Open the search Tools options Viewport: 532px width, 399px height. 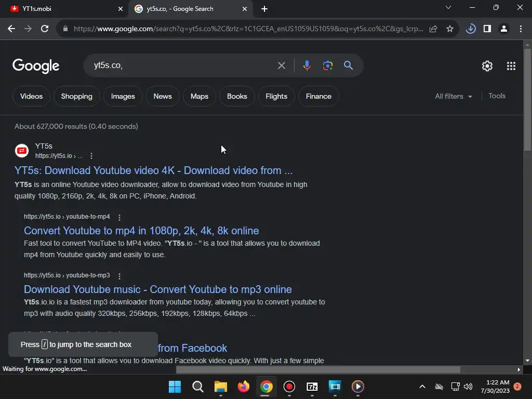click(497, 96)
